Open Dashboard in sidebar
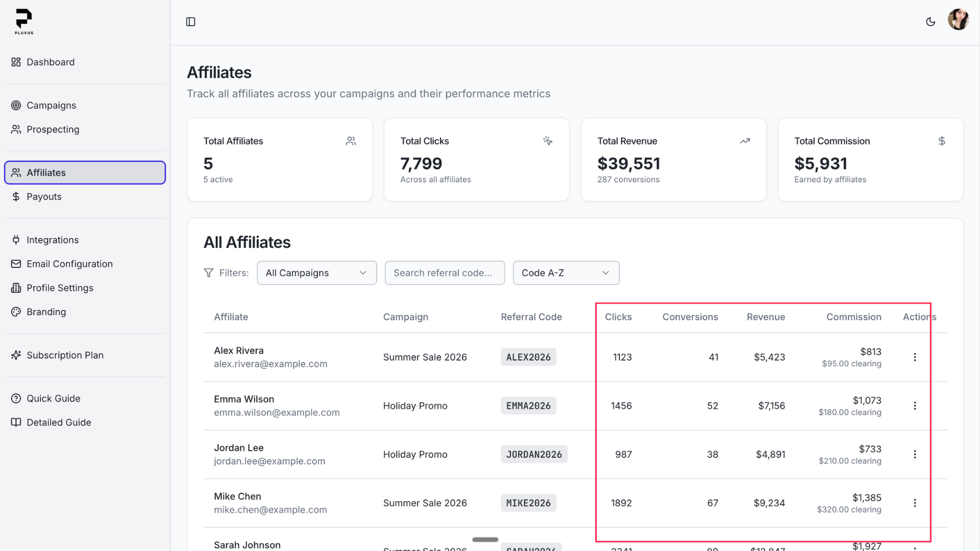This screenshot has width=980, height=551. 85,62
